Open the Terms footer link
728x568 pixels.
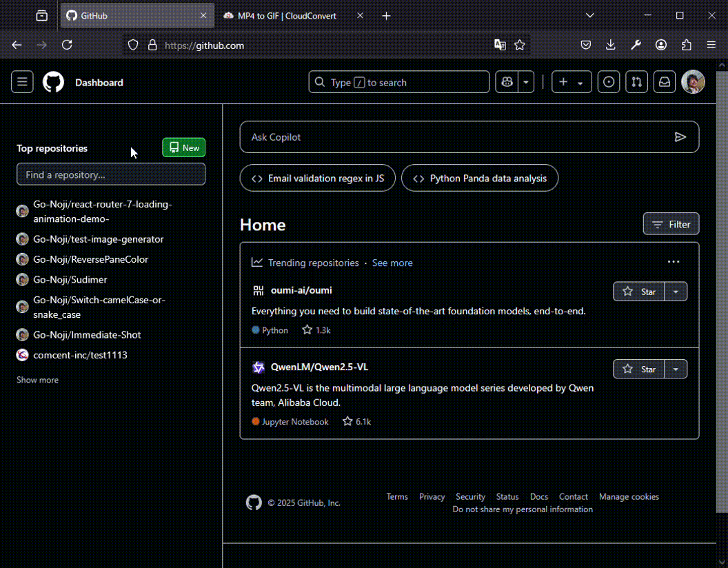pyautogui.click(x=397, y=496)
